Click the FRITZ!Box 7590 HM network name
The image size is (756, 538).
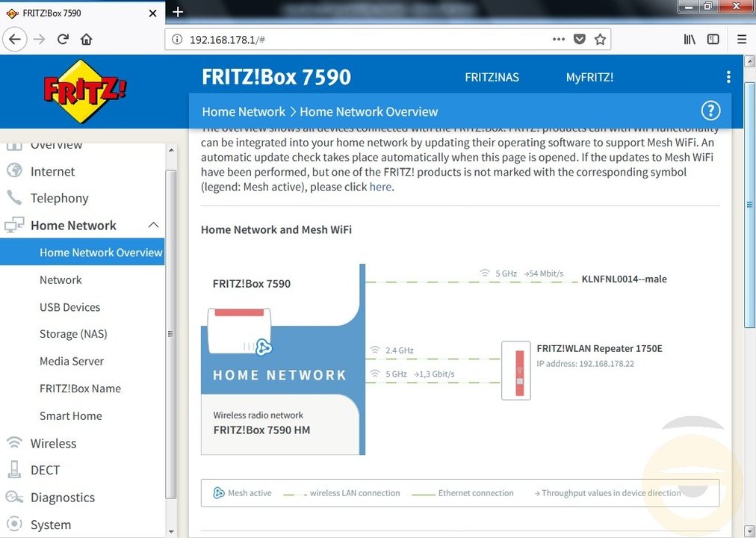261,430
